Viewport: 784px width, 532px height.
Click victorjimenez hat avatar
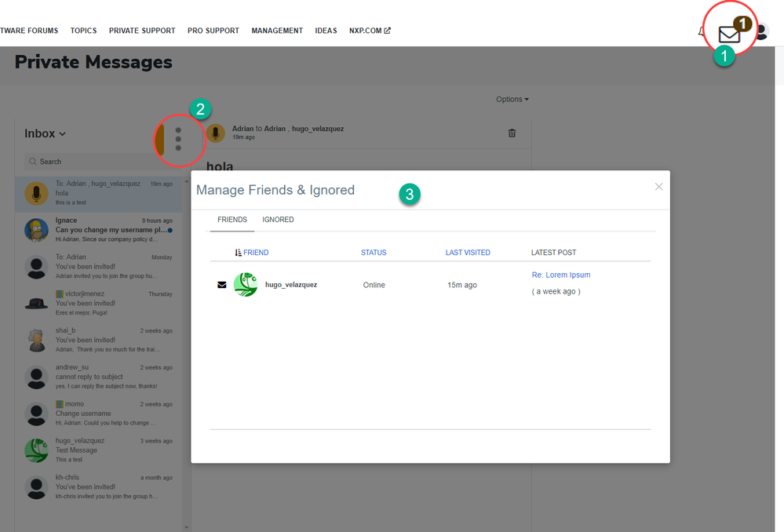coord(37,304)
